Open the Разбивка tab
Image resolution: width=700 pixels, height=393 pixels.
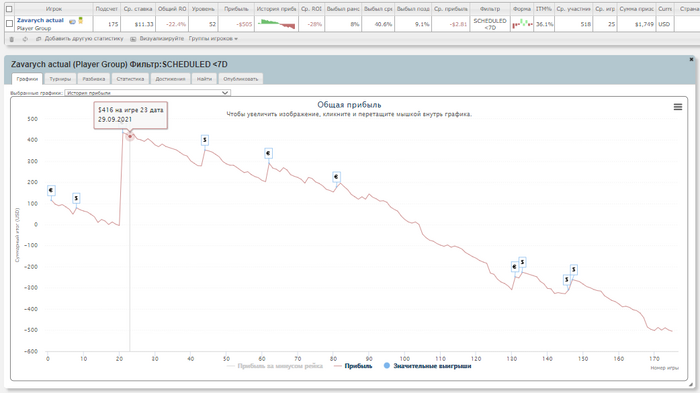pos(94,79)
